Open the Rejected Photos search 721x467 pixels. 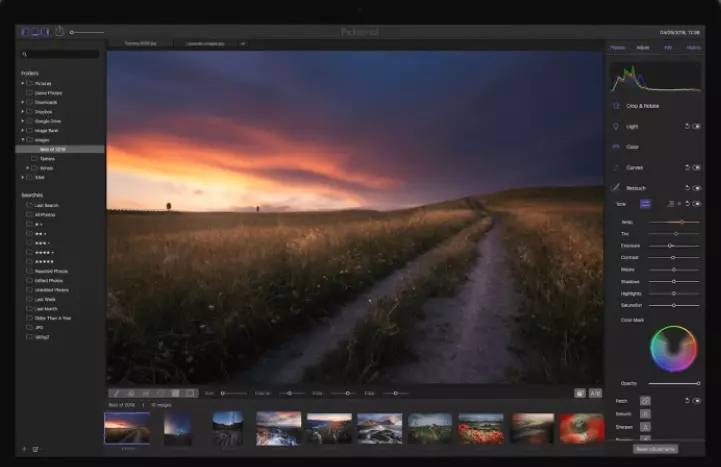coord(51,271)
